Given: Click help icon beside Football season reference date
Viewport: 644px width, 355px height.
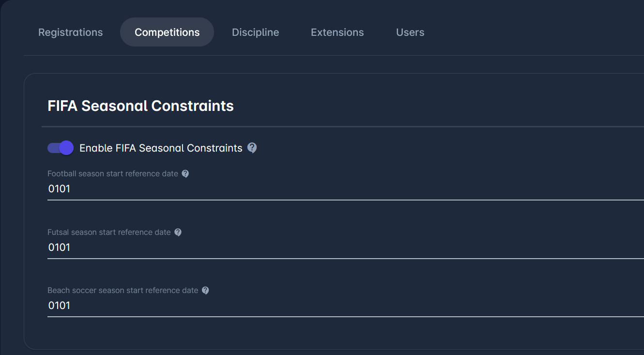Looking at the screenshot, I should (x=185, y=173).
